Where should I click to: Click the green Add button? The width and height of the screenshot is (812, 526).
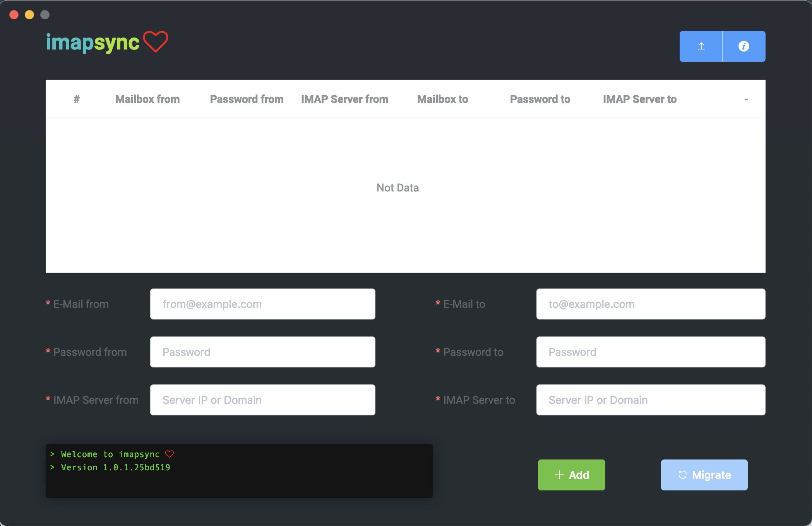click(x=572, y=475)
